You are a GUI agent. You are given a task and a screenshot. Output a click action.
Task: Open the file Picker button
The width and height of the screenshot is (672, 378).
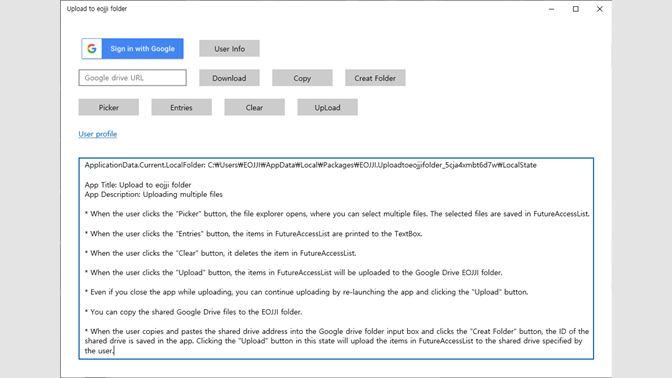tap(108, 108)
